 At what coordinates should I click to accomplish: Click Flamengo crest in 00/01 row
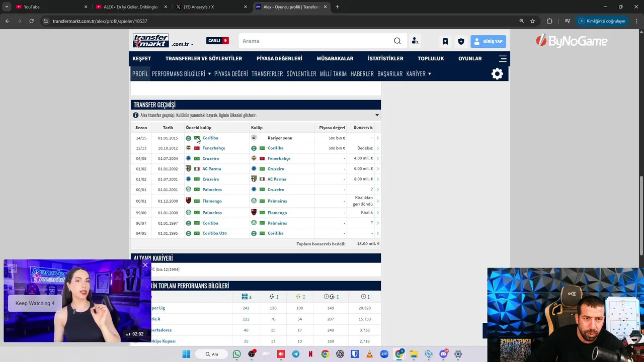click(189, 201)
